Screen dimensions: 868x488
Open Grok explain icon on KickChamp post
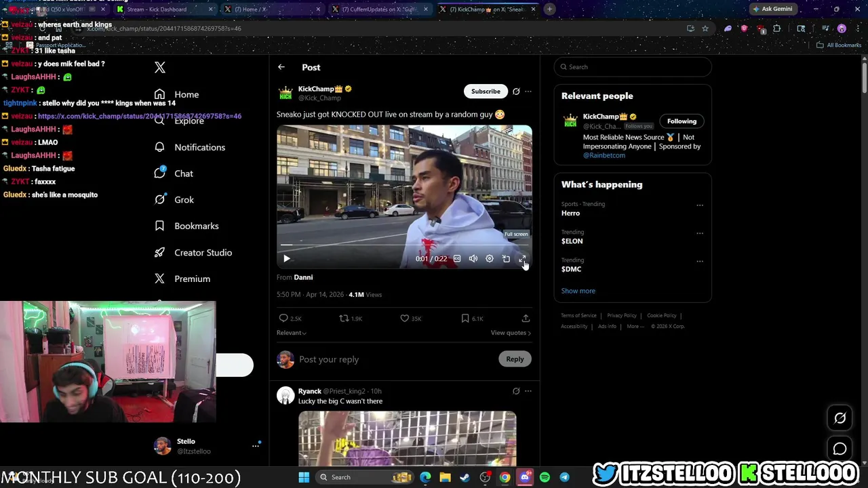[x=516, y=91]
